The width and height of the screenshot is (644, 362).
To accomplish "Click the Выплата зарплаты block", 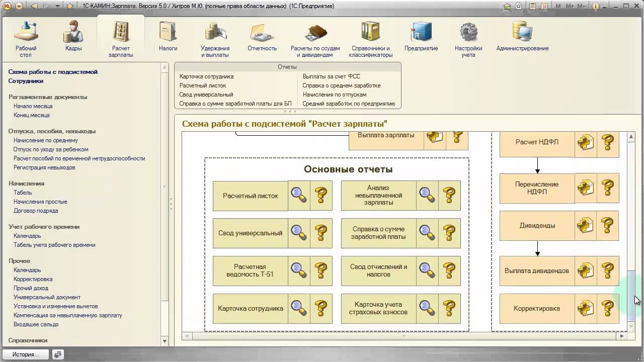I will click(x=386, y=140).
